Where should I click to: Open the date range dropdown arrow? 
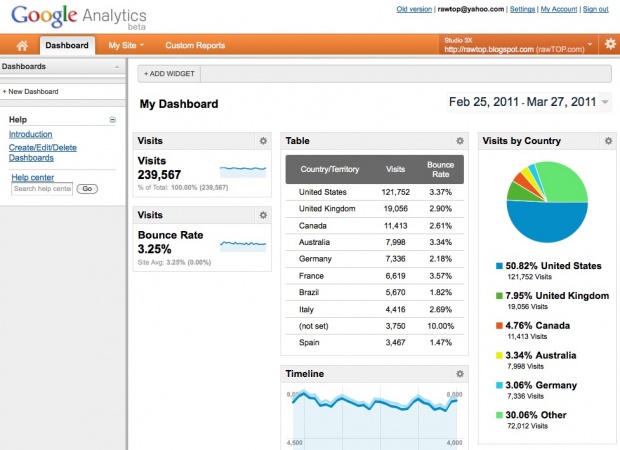605,102
